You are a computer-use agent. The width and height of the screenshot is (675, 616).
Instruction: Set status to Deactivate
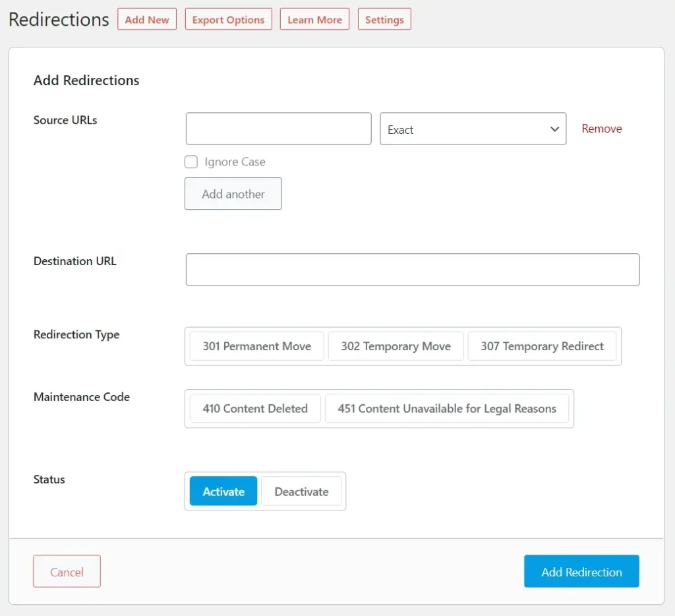(301, 491)
